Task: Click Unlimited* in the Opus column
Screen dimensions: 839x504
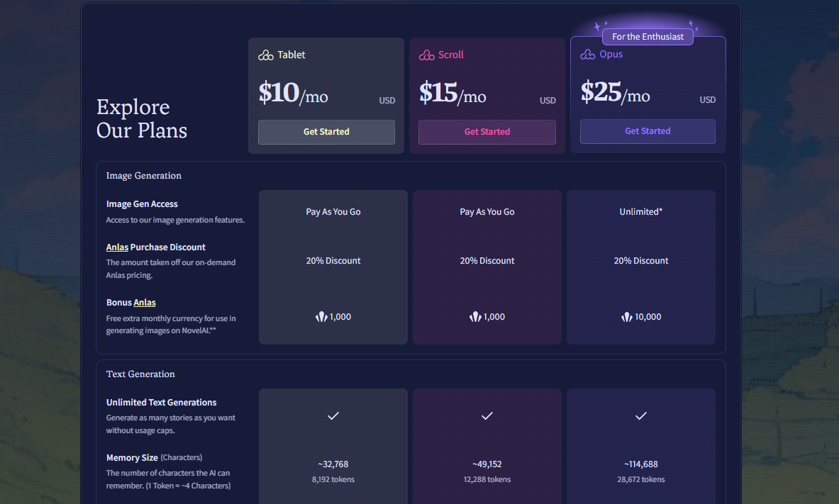Action: pos(641,212)
